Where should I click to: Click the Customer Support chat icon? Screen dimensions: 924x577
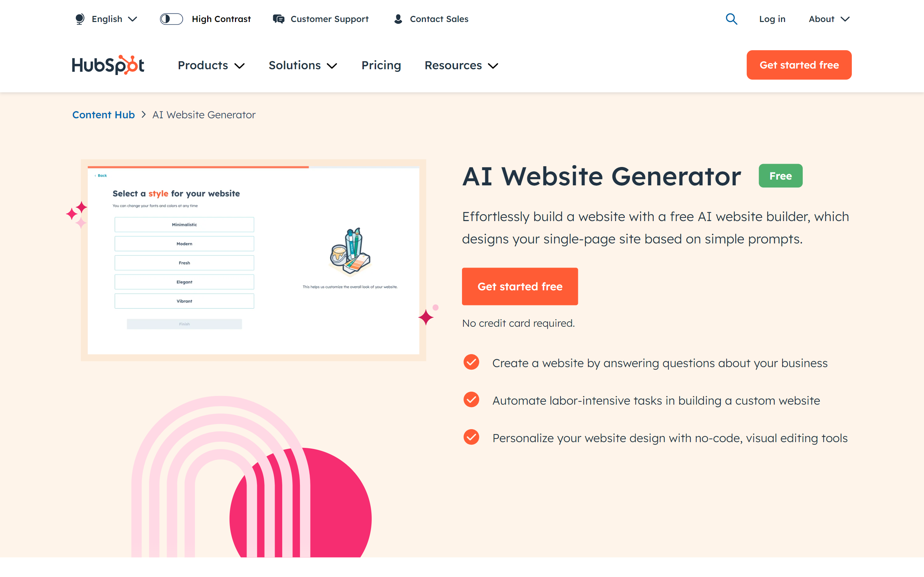point(278,18)
